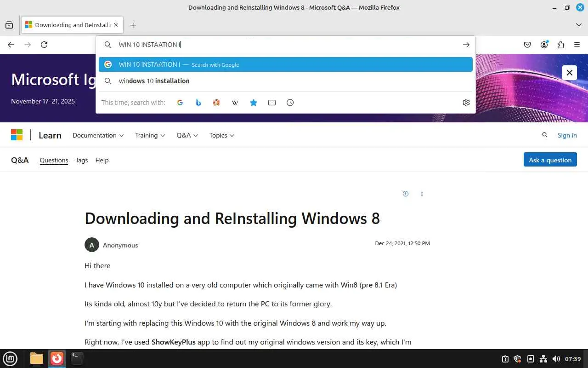The height and width of the screenshot is (368, 588).
Task: Expand the Documentation dropdown
Action: point(98,135)
